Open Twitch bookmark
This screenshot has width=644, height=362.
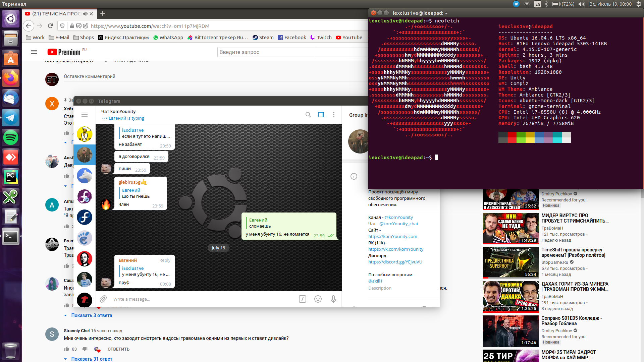click(x=321, y=38)
